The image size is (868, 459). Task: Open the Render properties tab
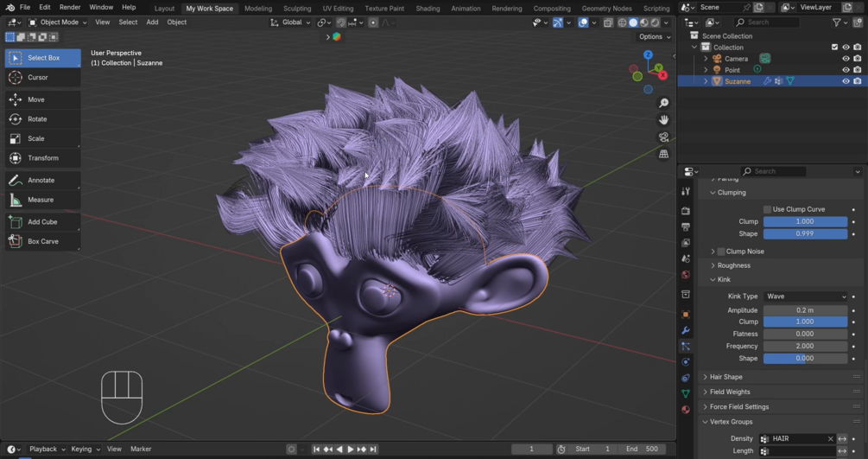[686, 211]
